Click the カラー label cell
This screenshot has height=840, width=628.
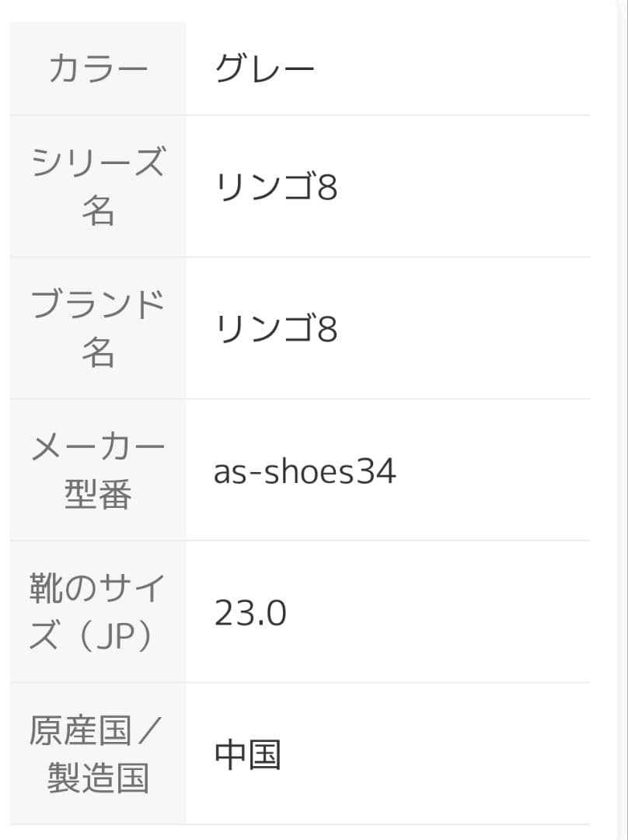tap(98, 69)
